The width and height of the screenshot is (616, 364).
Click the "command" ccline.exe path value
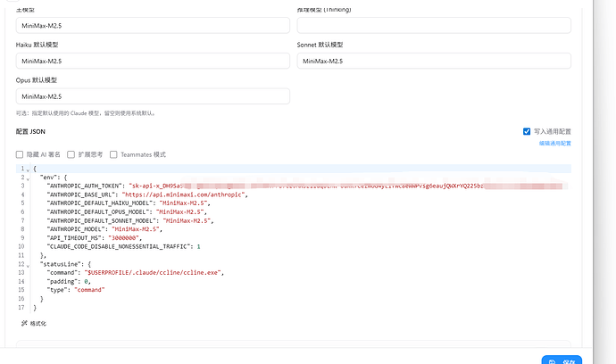click(153, 272)
